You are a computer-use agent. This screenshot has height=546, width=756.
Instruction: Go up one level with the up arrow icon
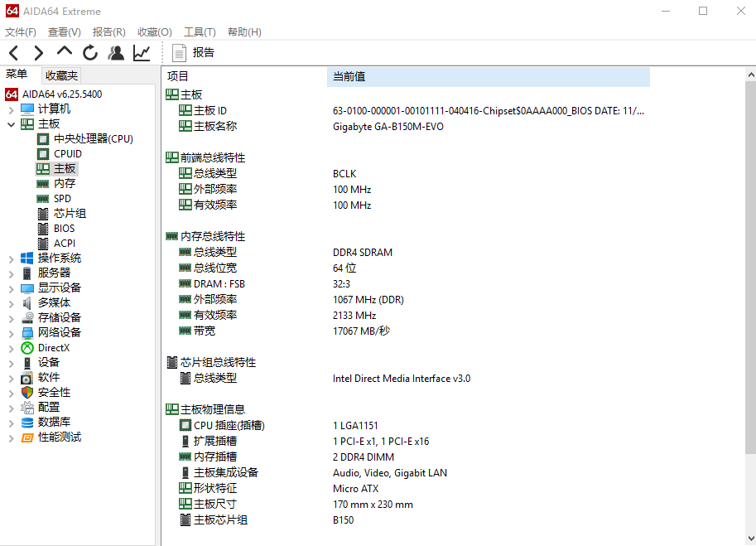tap(64, 51)
